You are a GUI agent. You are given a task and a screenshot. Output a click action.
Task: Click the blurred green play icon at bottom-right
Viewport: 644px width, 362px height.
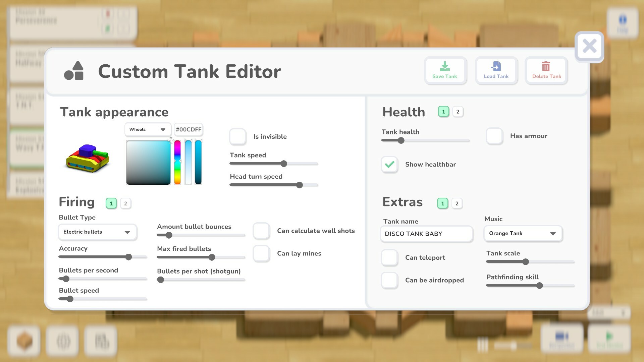(x=609, y=337)
